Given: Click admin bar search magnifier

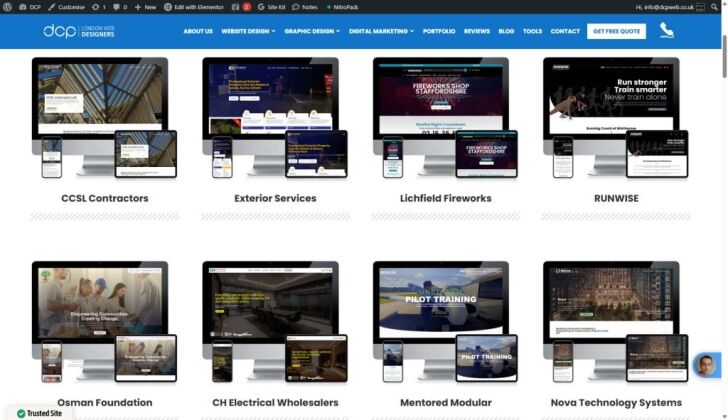Looking at the screenshot, I should click(714, 7).
